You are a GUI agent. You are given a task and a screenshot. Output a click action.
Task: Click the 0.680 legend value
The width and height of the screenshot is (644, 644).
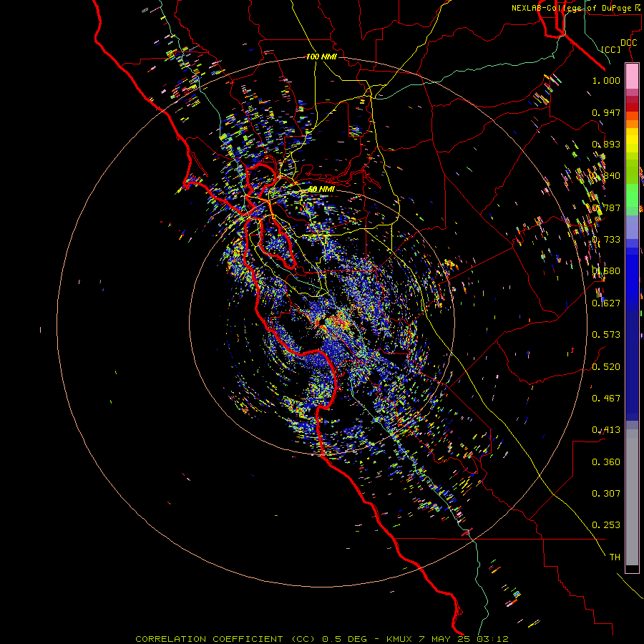click(606, 271)
